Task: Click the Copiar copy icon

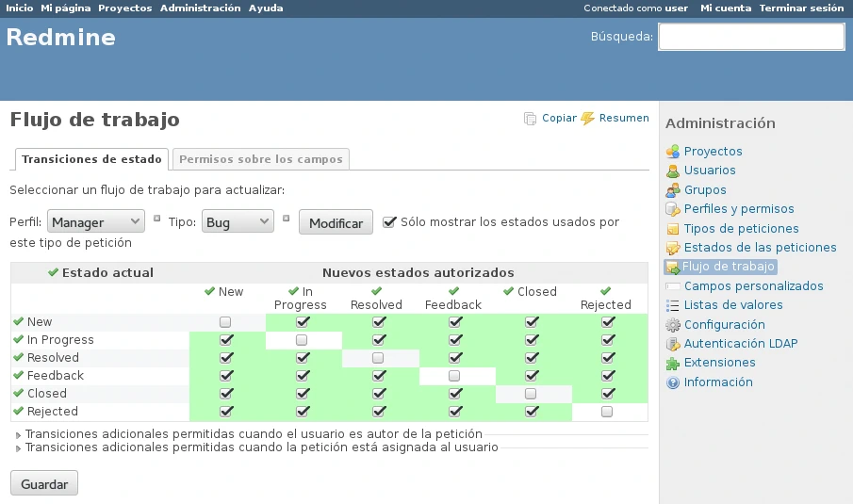Action: pos(531,119)
